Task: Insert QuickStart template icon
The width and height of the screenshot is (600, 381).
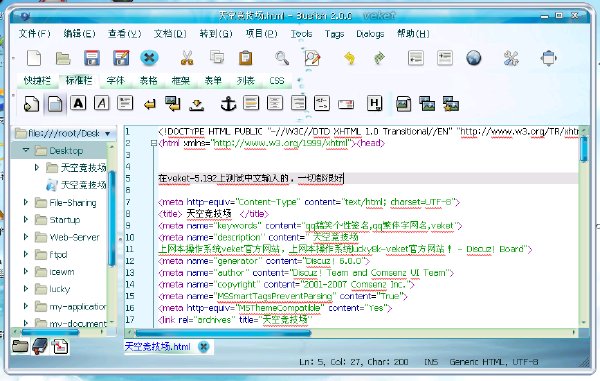Action: click(31, 104)
